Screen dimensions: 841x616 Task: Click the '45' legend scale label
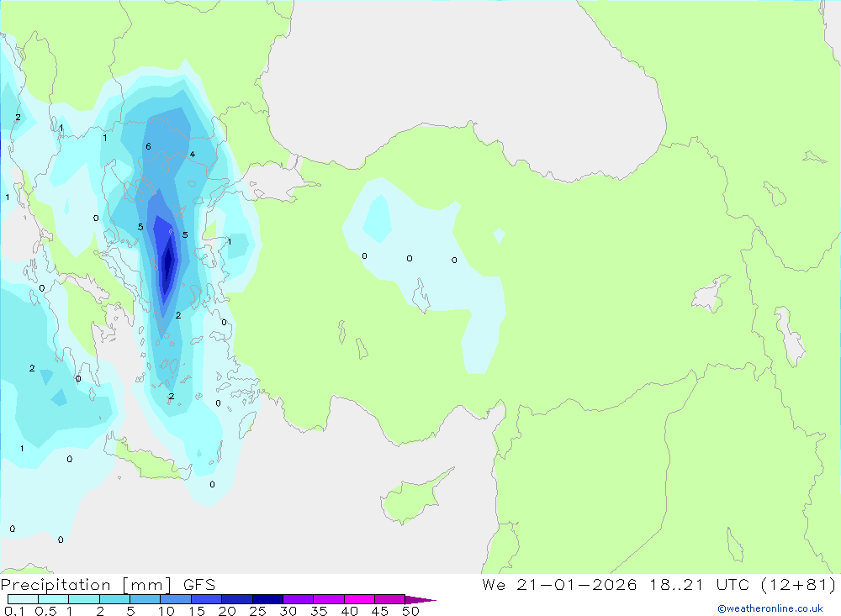(x=380, y=611)
